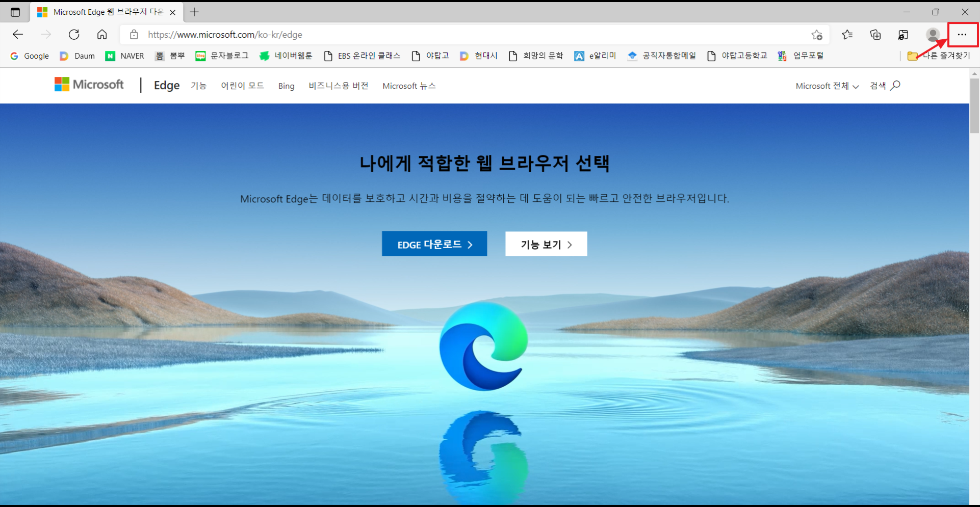Click the 기능 보기 button
The height and width of the screenshot is (507, 980).
click(x=546, y=244)
